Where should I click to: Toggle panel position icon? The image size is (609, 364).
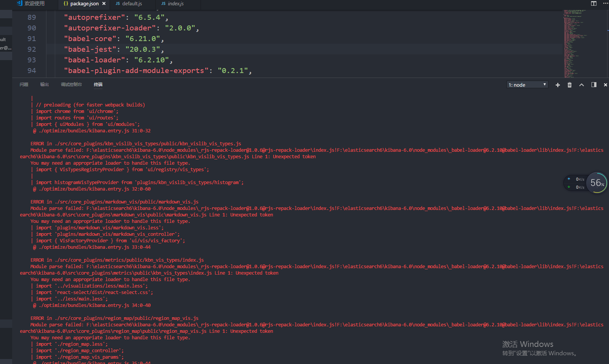[x=594, y=85]
